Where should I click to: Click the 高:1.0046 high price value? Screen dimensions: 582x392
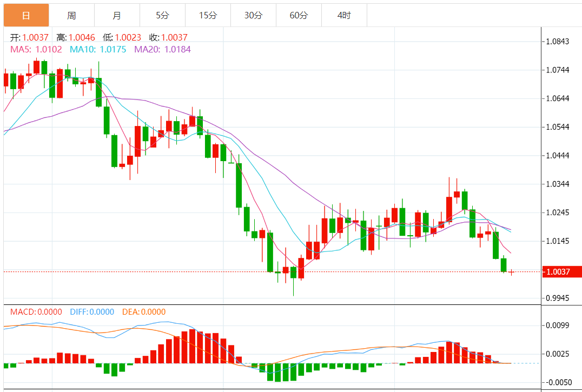point(76,37)
